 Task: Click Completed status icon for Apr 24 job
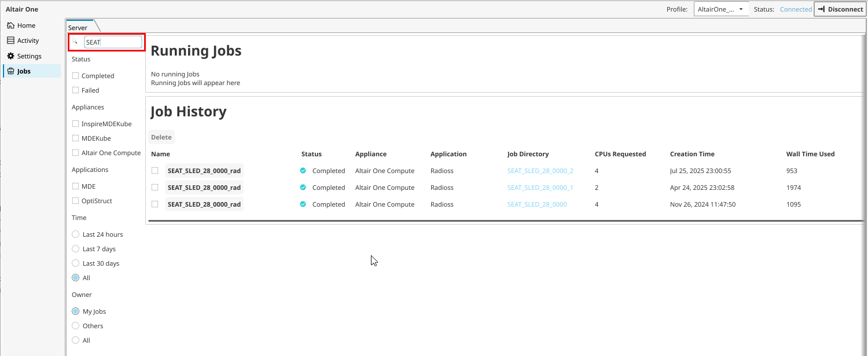(303, 188)
